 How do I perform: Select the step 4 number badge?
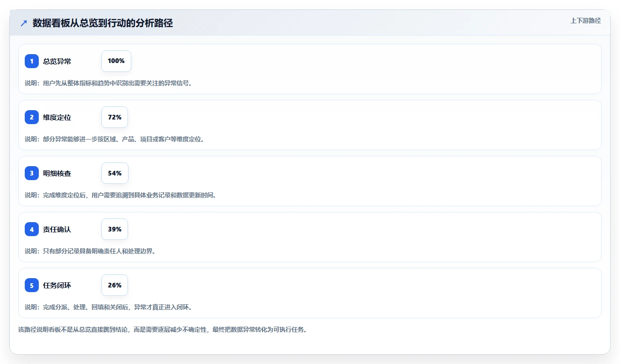[x=32, y=229]
